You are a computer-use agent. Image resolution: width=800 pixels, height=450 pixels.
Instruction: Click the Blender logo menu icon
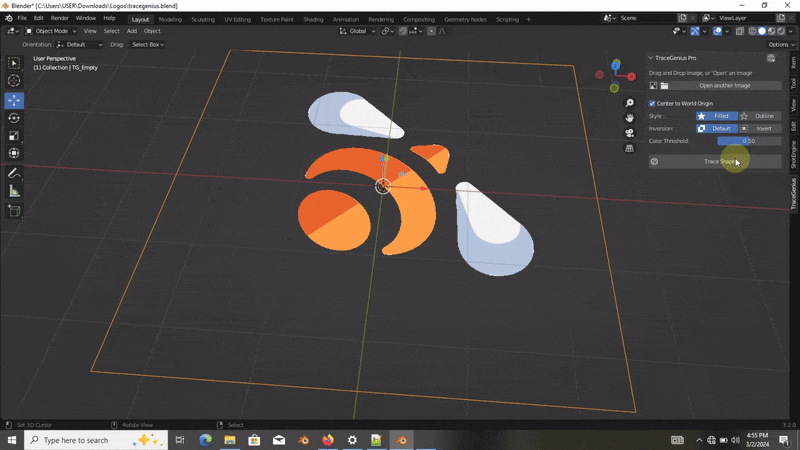coord(9,18)
